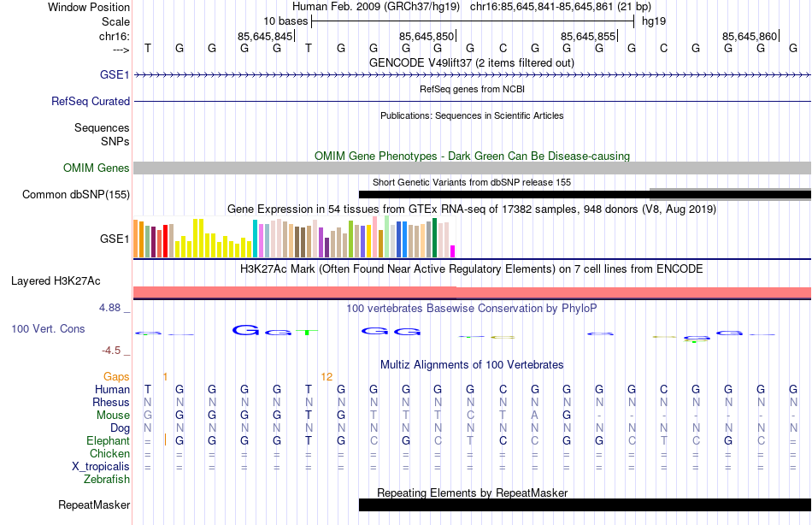
Task: Click the GSE1 gene arrow line in GENCODE
Action: 473,75
